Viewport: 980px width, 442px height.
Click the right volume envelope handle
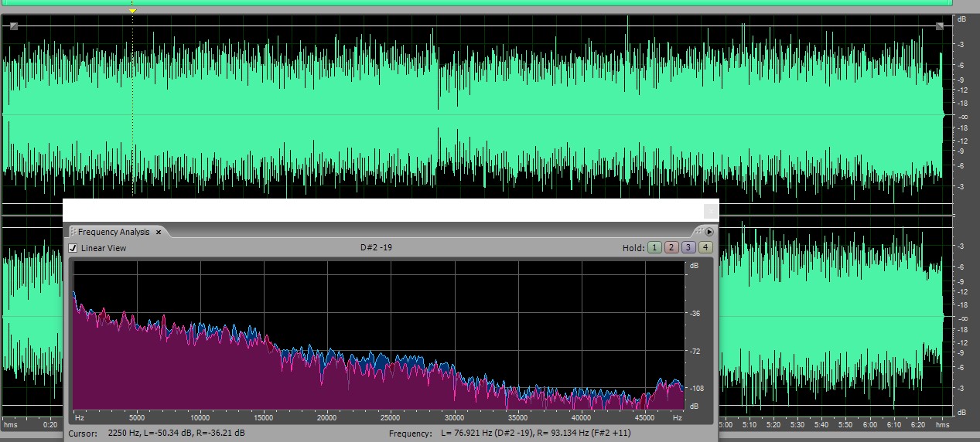click(939, 26)
